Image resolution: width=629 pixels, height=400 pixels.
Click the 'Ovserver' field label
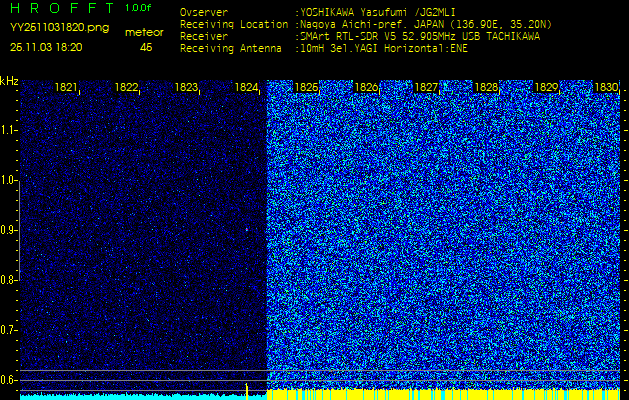coord(204,13)
